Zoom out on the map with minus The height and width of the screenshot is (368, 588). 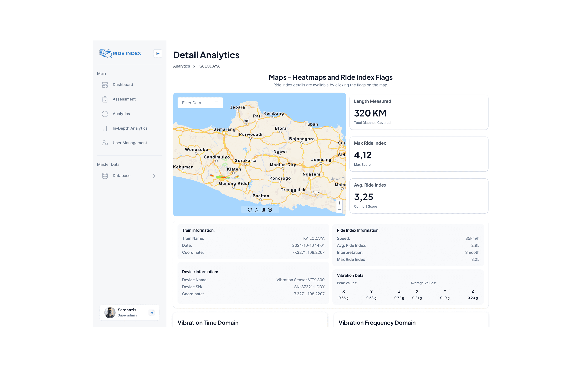[339, 210]
